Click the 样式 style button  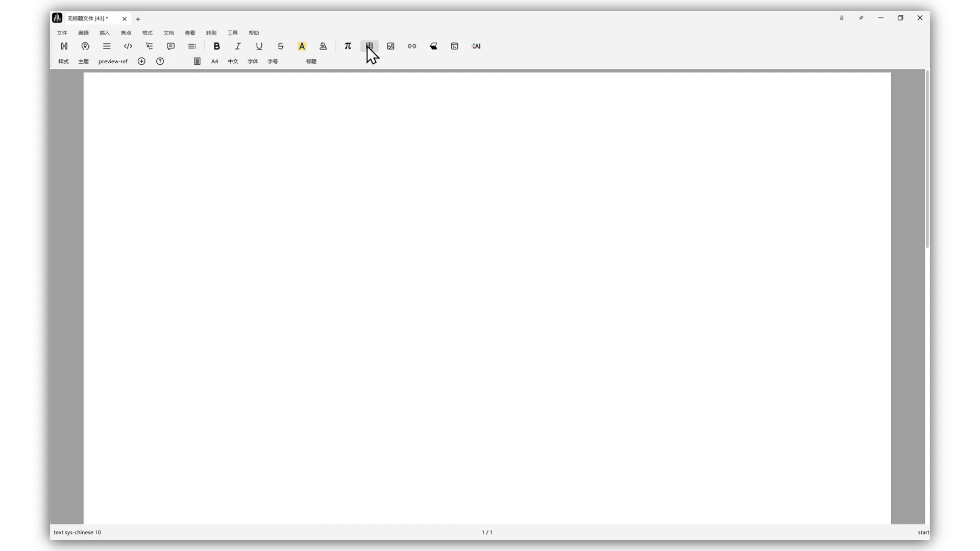(x=63, y=61)
